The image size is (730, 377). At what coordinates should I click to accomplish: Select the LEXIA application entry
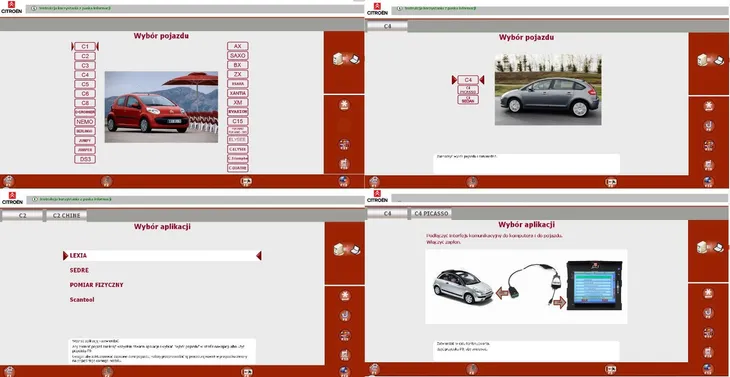coord(162,256)
